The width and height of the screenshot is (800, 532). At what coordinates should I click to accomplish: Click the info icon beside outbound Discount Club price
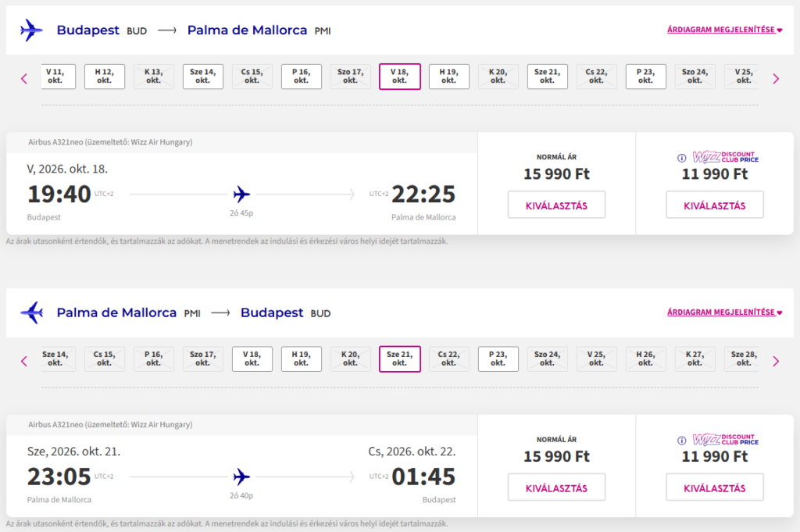[x=681, y=157]
